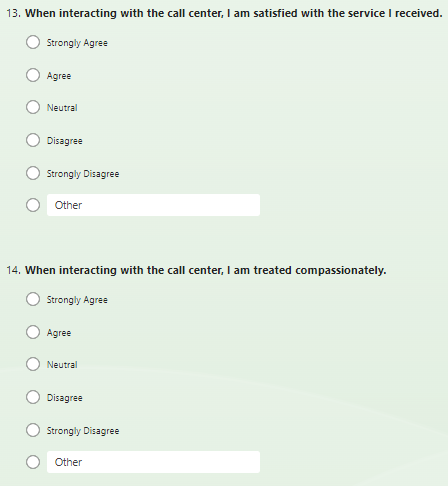
Task: Select Disagree for question 14
Action: click(x=33, y=397)
